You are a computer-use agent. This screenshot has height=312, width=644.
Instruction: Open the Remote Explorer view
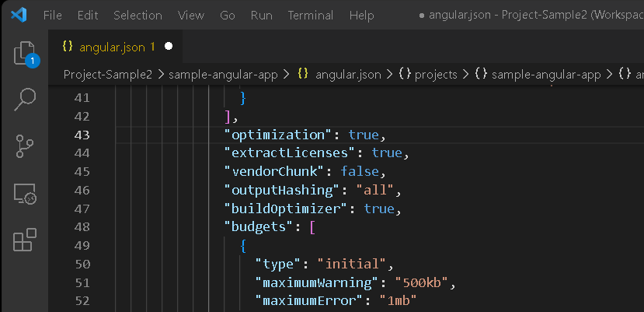(x=25, y=193)
